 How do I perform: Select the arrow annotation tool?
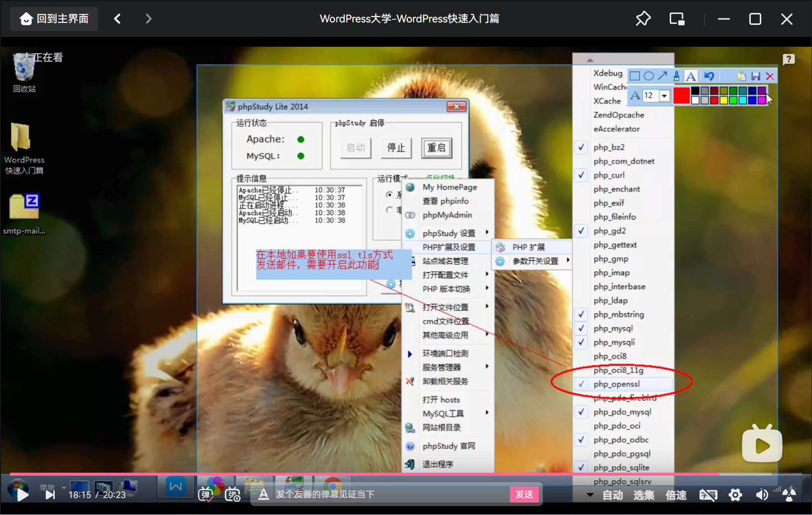[x=662, y=76]
